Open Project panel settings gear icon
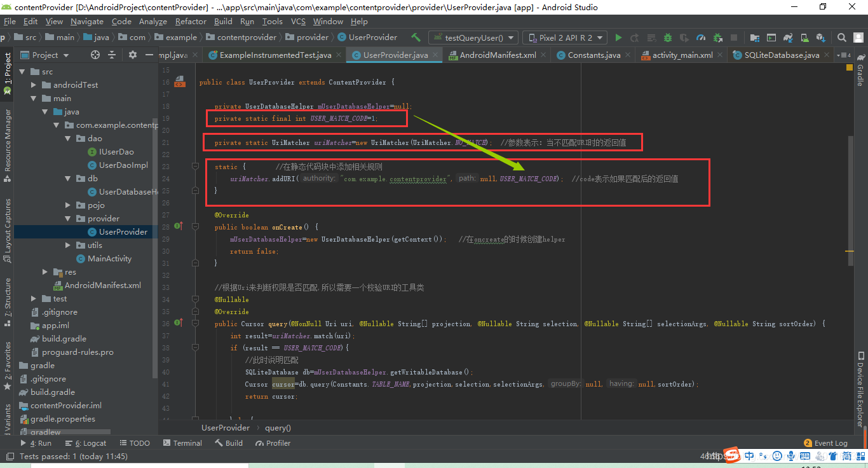The width and height of the screenshot is (868, 468). tap(133, 55)
